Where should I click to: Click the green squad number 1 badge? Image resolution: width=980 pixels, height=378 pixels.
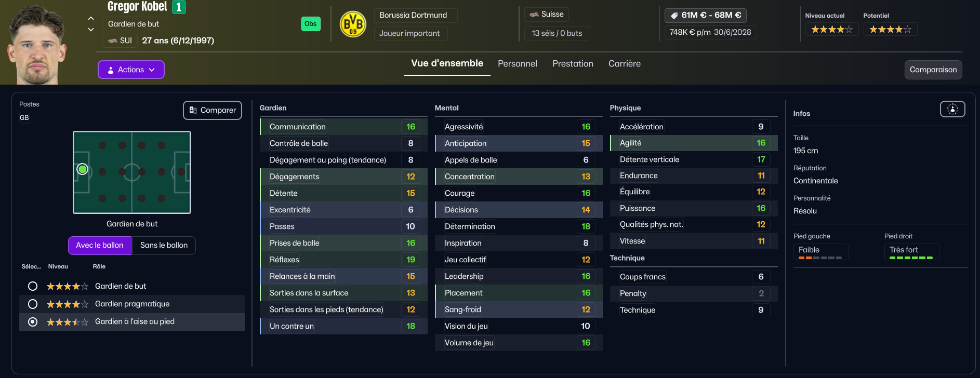[x=179, y=7]
